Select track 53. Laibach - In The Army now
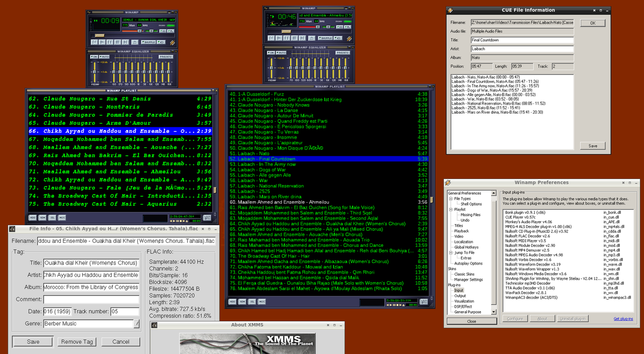 (329, 164)
